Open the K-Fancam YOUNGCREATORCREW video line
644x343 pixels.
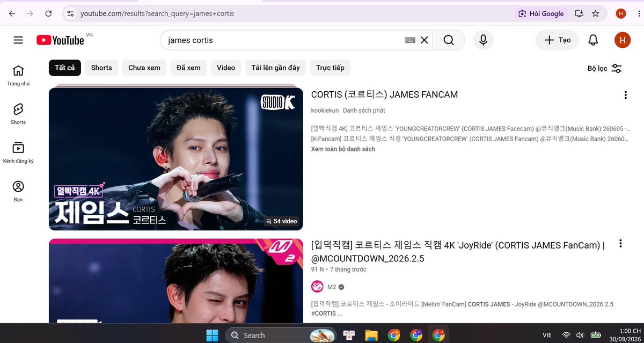(471, 138)
